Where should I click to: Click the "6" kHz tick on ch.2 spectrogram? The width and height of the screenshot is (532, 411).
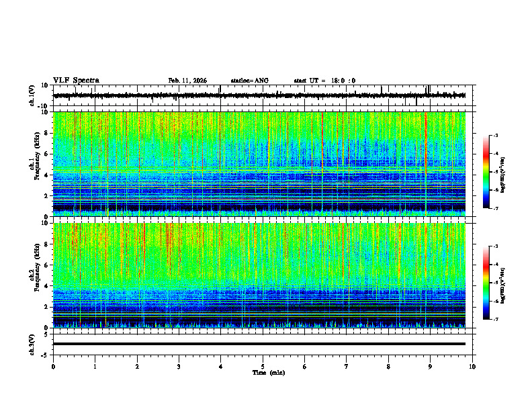[x=46, y=265]
